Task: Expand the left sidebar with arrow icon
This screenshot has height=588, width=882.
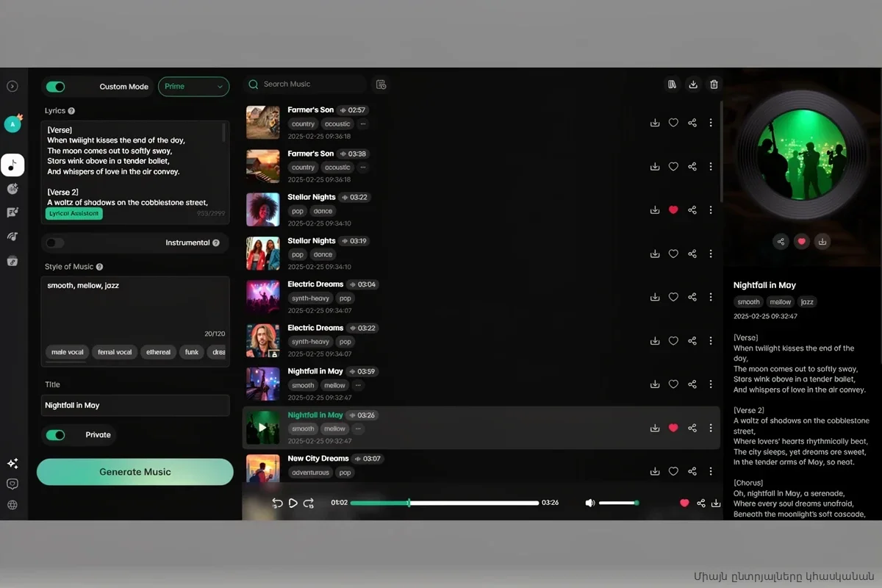Action: [x=12, y=87]
